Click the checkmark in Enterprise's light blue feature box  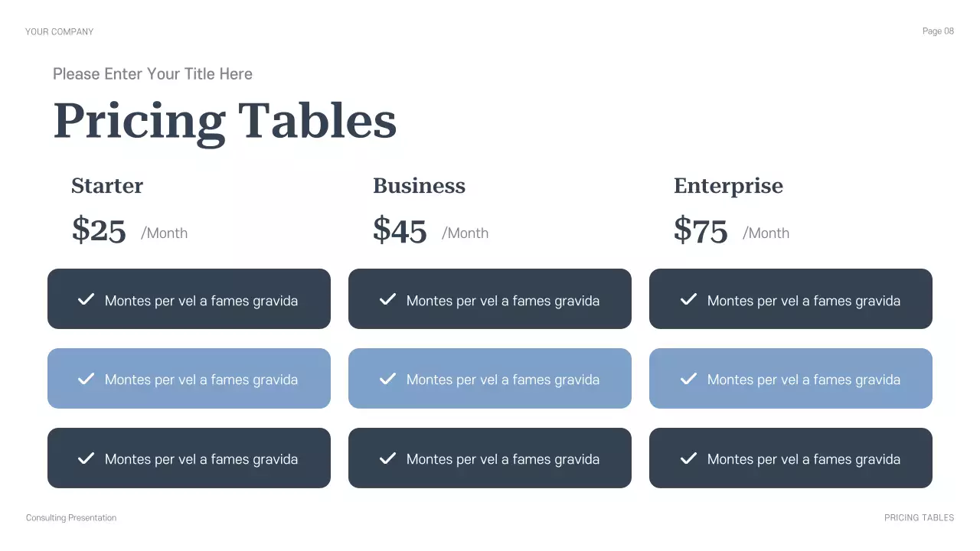click(x=689, y=379)
